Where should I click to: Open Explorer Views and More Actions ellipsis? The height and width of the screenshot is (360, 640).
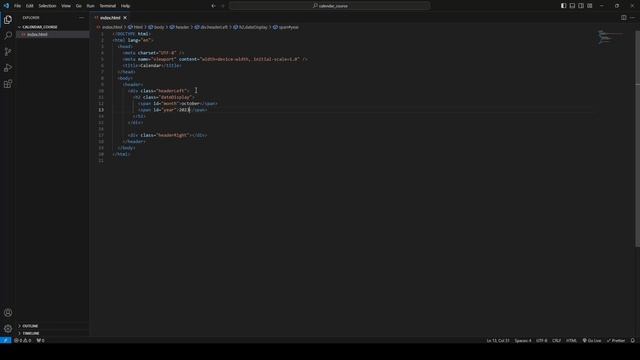81,18
